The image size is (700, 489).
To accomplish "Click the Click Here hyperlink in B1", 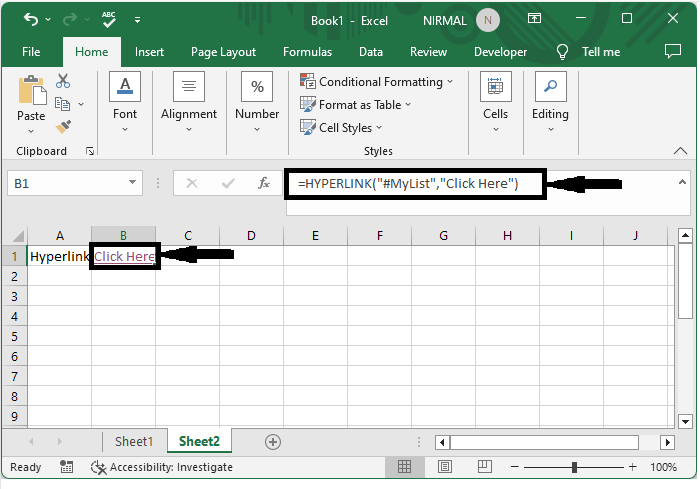I will tap(124, 256).
